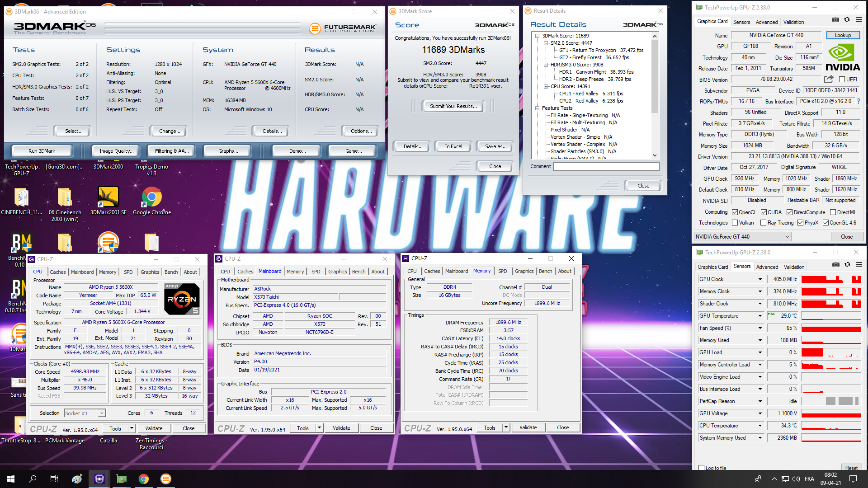Image resolution: width=868 pixels, height=488 pixels.
Task: Click the NVIDIA logo in GPU-Z
Action: click(842, 57)
